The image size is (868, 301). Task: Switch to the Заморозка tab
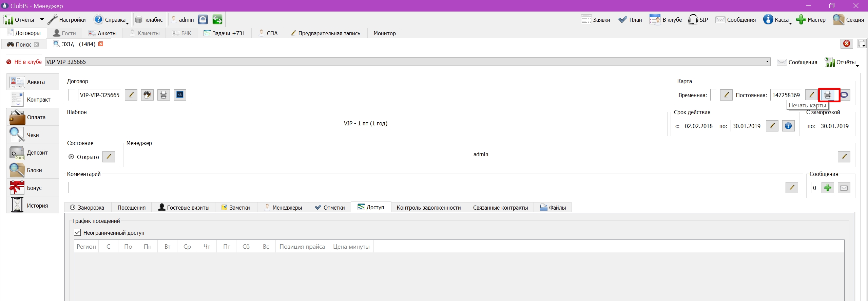point(87,207)
